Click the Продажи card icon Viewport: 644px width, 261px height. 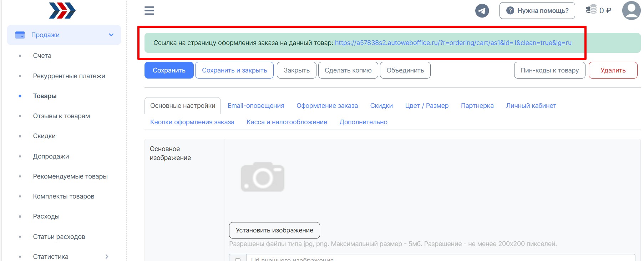(x=20, y=35)
